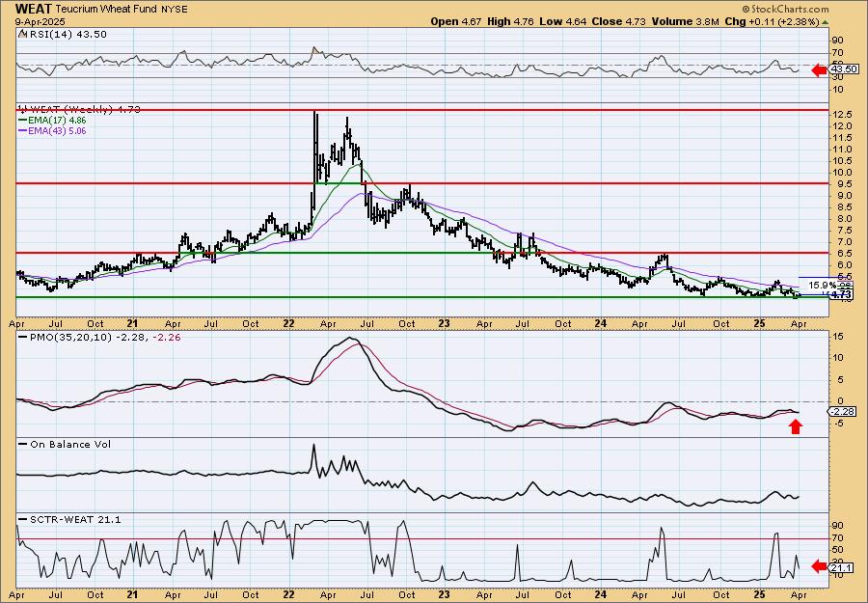
Task: Click the 23 year label under price panel
Action: click(x=444, y=324)
